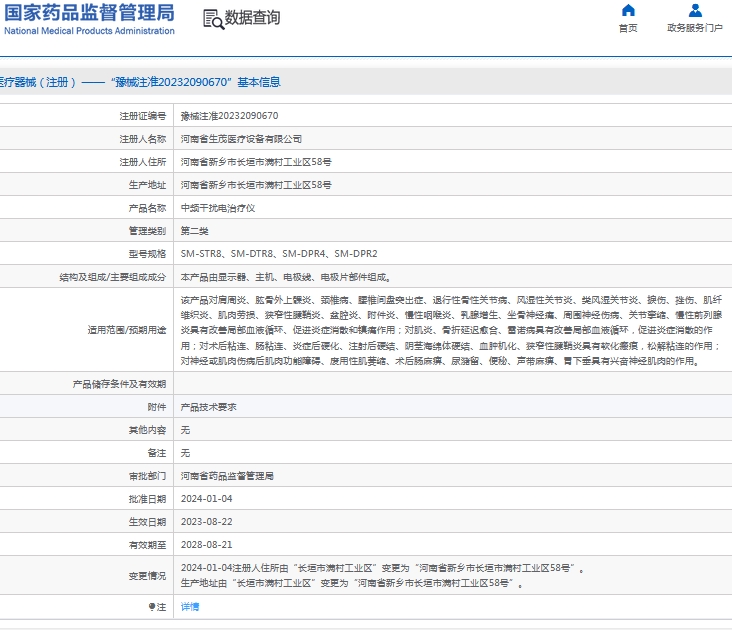This screenshot has height=630, width=732.
Task: Click the 首页 text label
Action: 628,28
